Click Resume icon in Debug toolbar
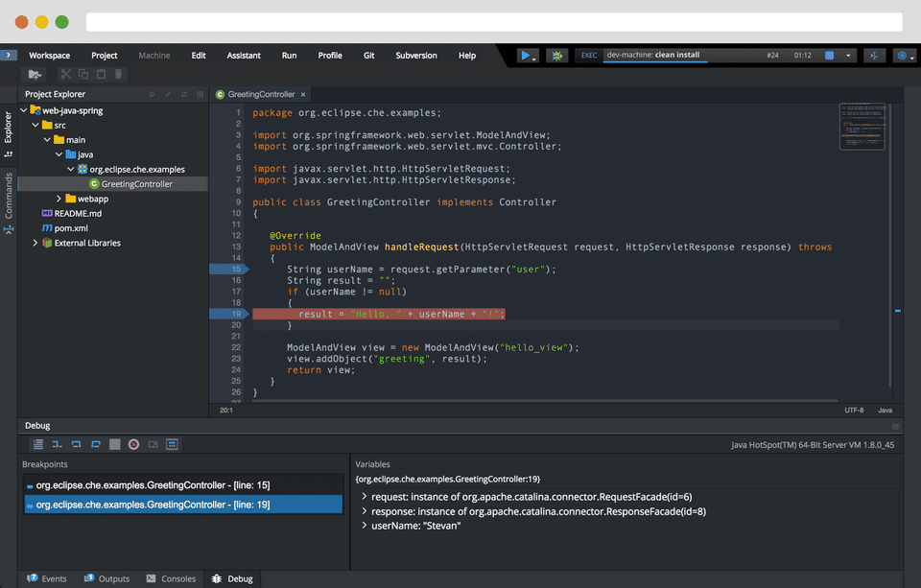921x588 pixels. pyautogui.click(x=38, y=444)
